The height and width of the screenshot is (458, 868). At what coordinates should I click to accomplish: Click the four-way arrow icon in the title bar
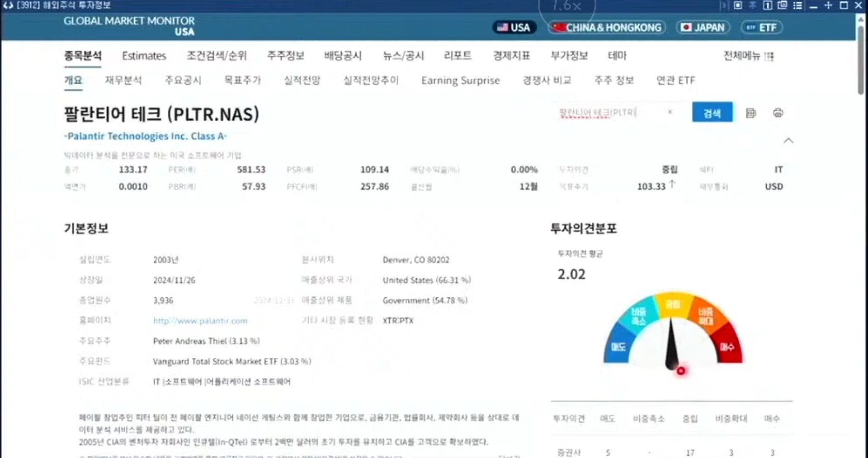pyautogui.click(x=828, y=5)
